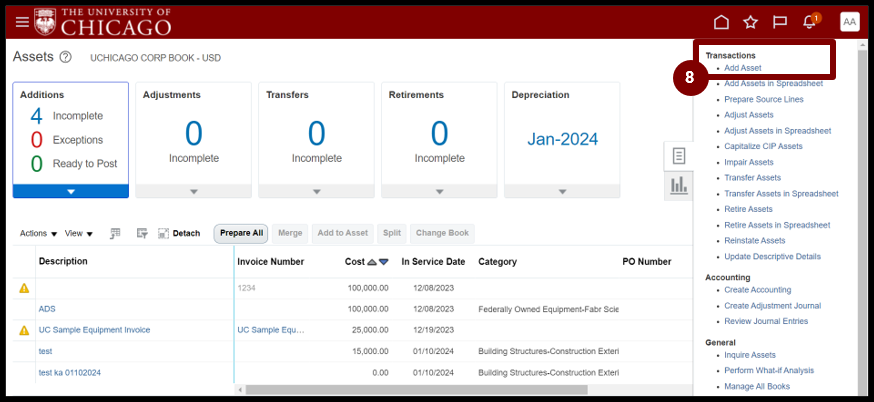Screen dimensions: 874x402
Task: Open Create Adjustment Journal task
Action: point(773,306)
